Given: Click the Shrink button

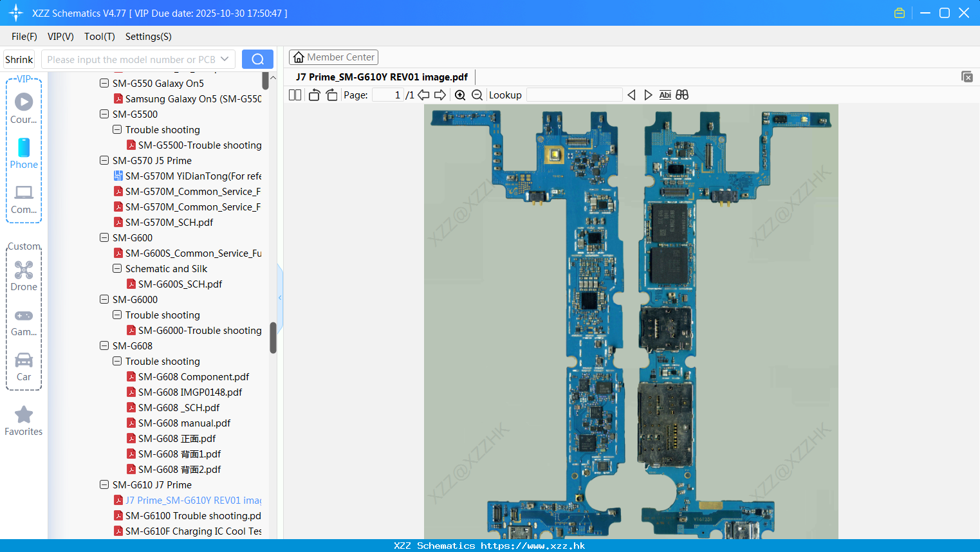Looking at the screenshot, I should (x=19, y=59).
